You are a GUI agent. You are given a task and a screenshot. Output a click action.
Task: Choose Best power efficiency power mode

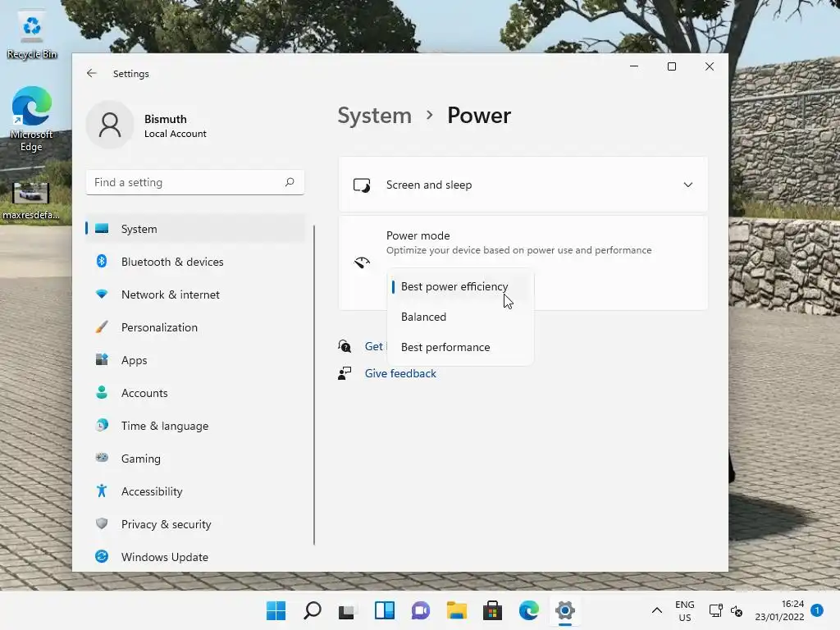click(x=460, y=286)
